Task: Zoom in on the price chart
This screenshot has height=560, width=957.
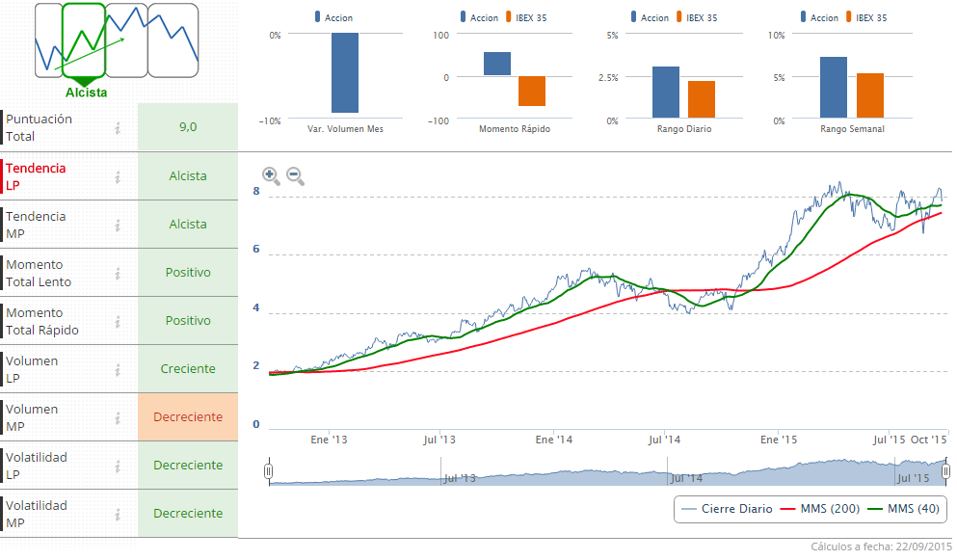Action: pos(271,176)
